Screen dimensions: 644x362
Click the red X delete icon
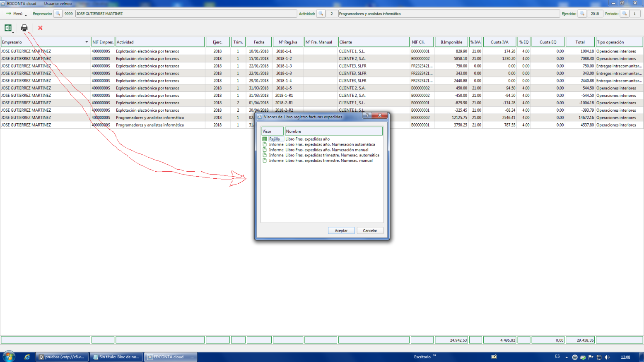40,28
